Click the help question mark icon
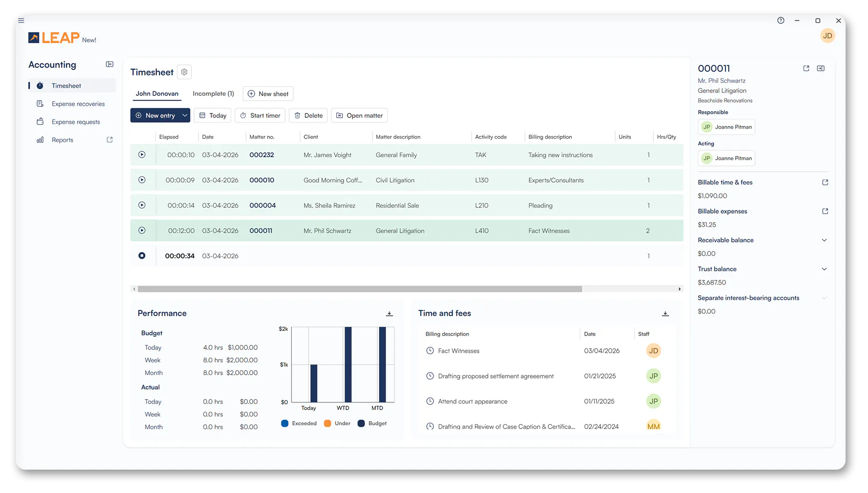Viewport: 868px width, 493px height. pos(781,21)
